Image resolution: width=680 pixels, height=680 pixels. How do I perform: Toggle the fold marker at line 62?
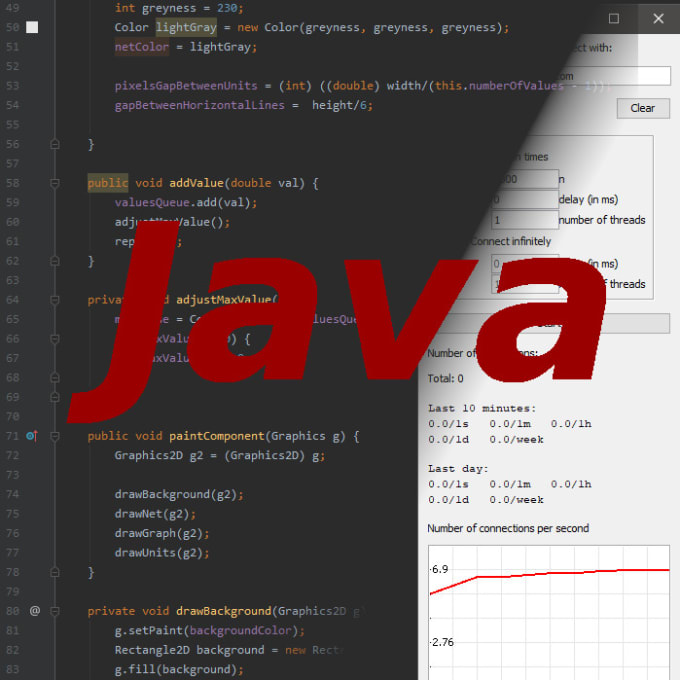tap(55, 261)
